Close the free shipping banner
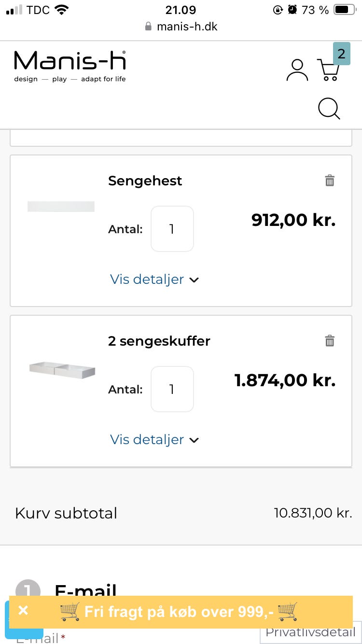Viewport: 362px width, 644px height. [23, 611]
